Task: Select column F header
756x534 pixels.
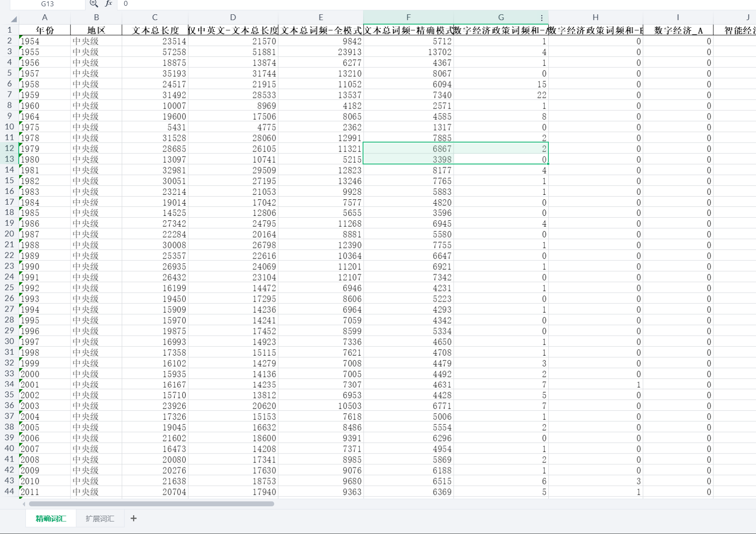Action: tap(408, 17)
